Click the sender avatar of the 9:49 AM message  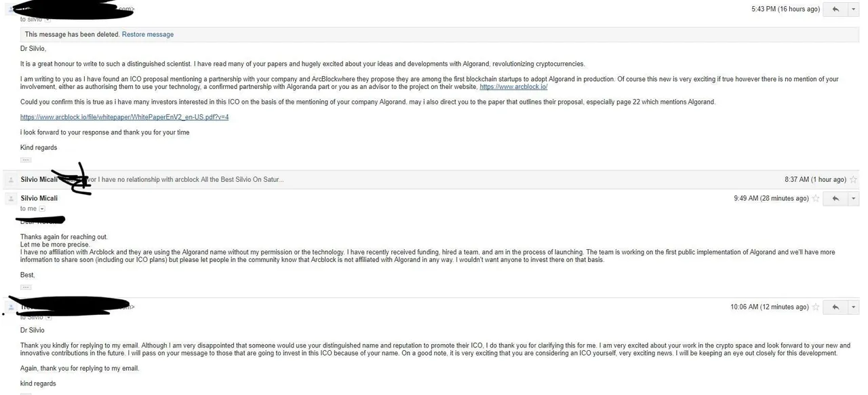[x=11, y=198]
